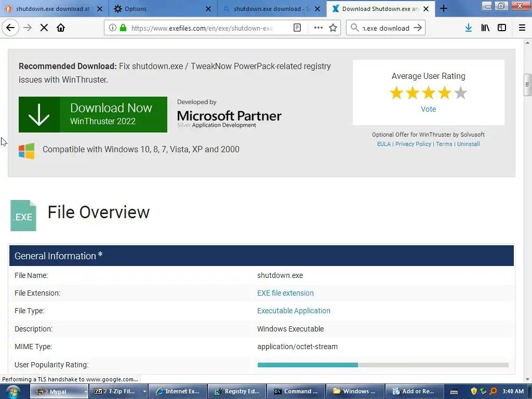Viewport: 532px width, 399px height.
Task: Open the EXE file extension link
Action: (x=285, y=293)
